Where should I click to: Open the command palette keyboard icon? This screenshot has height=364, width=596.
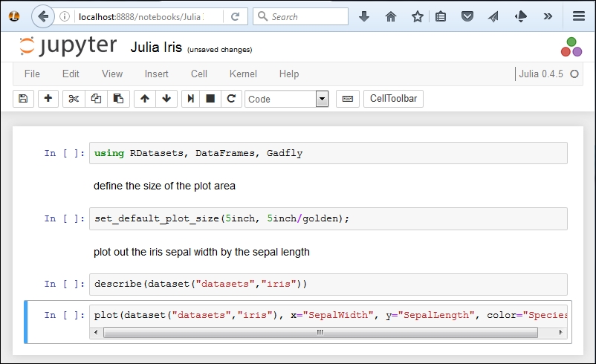[347, 99]
